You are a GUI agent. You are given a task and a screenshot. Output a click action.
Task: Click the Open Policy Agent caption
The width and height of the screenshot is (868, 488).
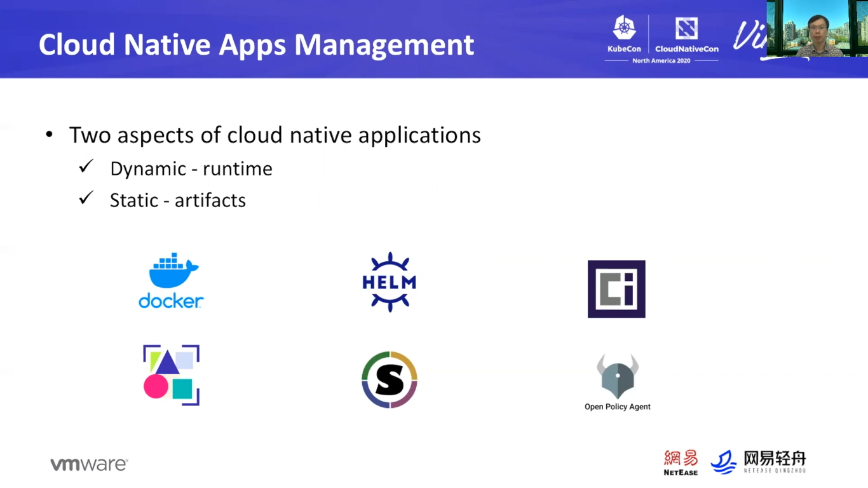pyautogui.click(x=618, y=407)
